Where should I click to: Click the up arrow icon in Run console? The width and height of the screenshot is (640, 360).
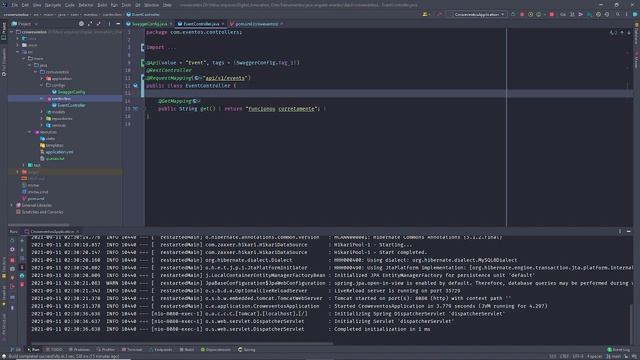22,241
